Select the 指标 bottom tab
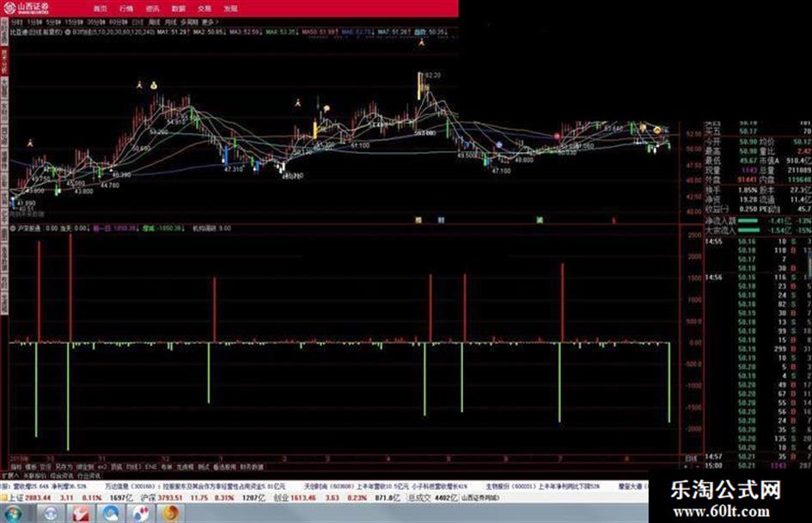 point(16,466)
